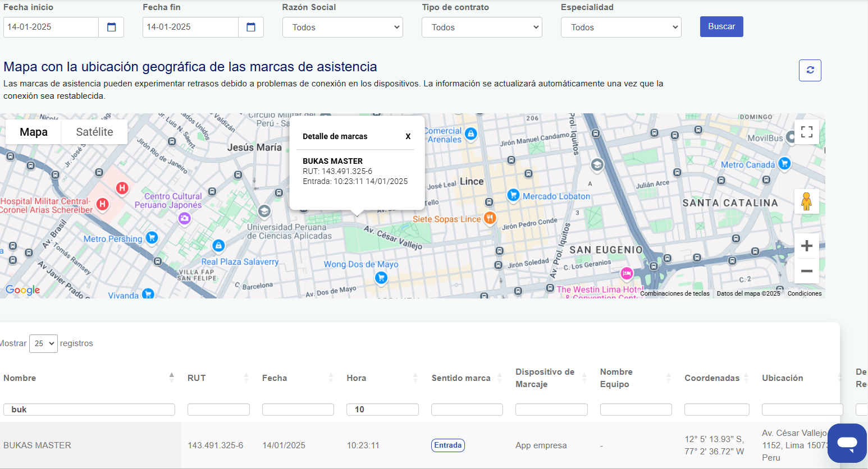The image size is (868, 469).
Task: Zoom in on the map
Action: point(806,246)
